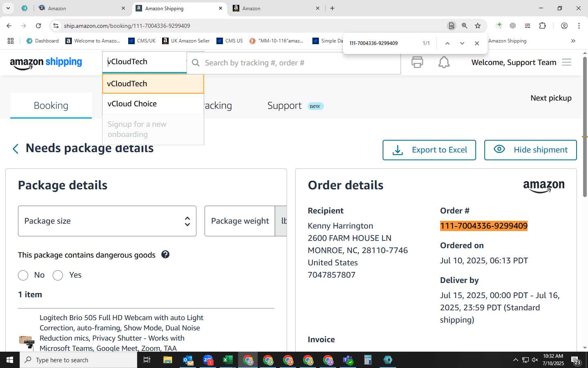This screenshot has height=368, width=588.
Task: Open Microsoft Teams from taskbar
Action: (348, 360)
